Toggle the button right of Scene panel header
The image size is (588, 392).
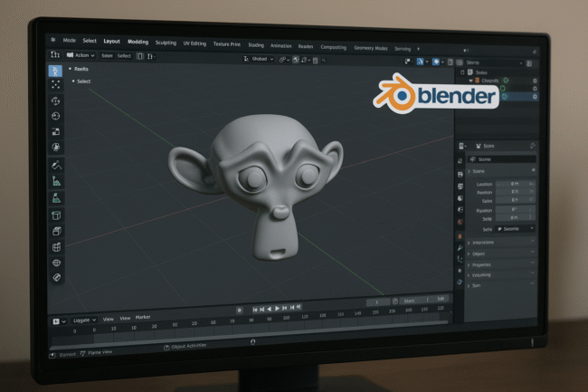click(x=533, y=170)
